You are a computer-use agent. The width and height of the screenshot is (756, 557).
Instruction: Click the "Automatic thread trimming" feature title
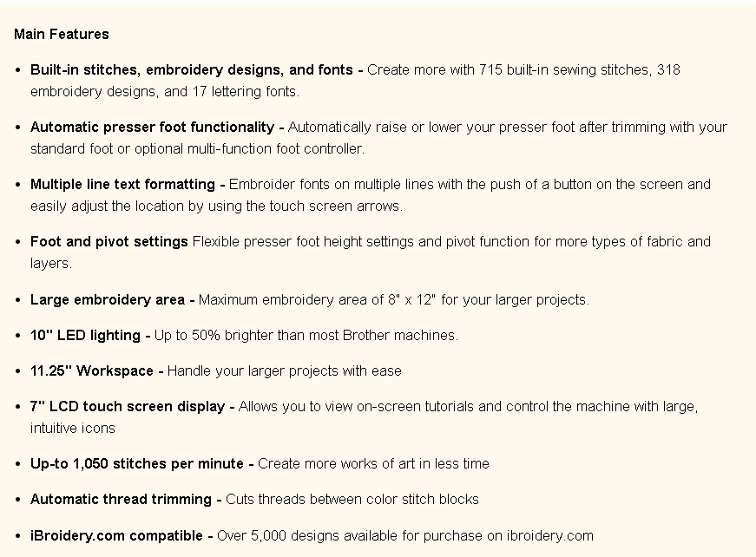point(121,499)
